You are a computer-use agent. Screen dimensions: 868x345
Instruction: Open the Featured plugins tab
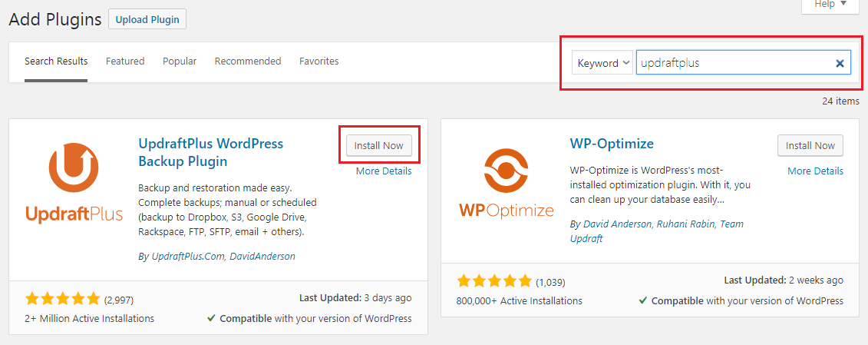125,61
